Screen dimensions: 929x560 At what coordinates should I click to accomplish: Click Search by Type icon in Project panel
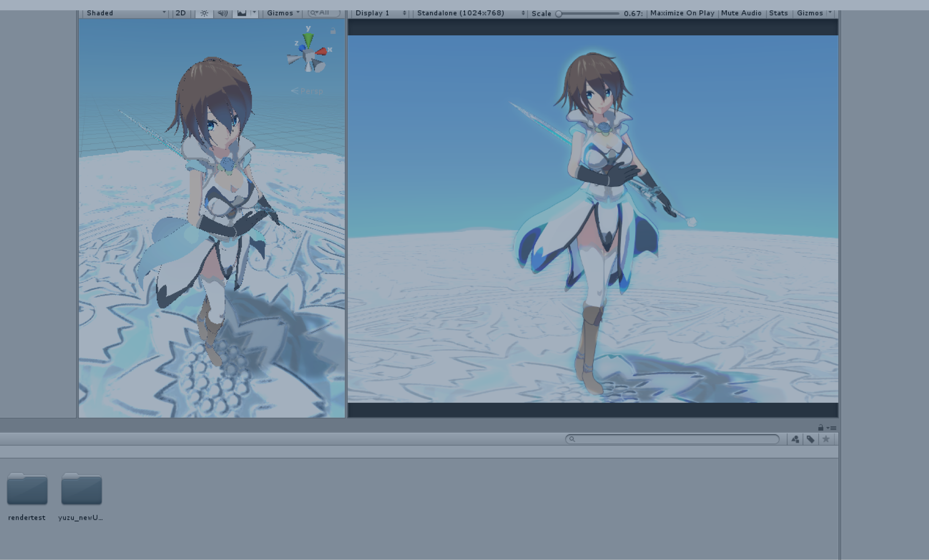coord(795,439)
